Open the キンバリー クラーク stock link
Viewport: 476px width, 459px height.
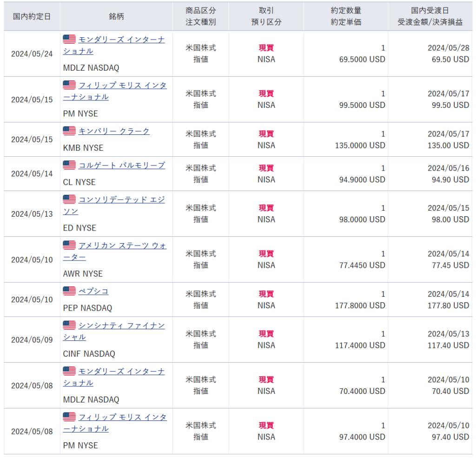[114, 131]
